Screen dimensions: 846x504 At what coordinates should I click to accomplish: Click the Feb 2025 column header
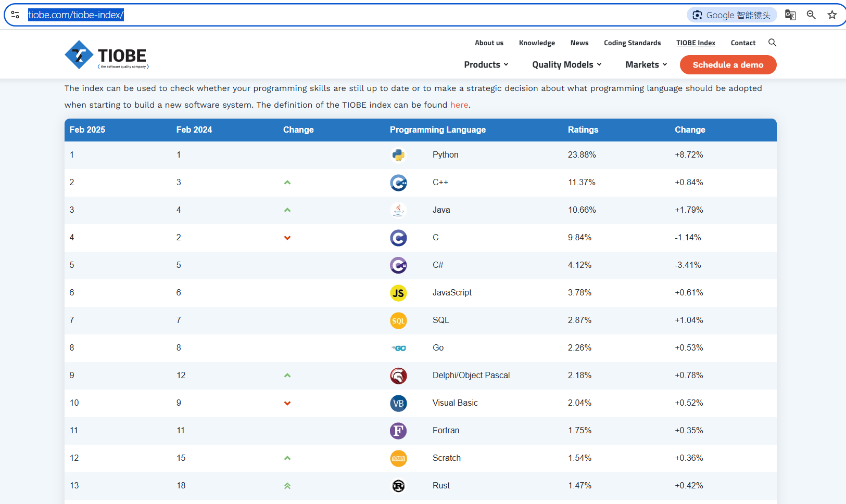87,130
